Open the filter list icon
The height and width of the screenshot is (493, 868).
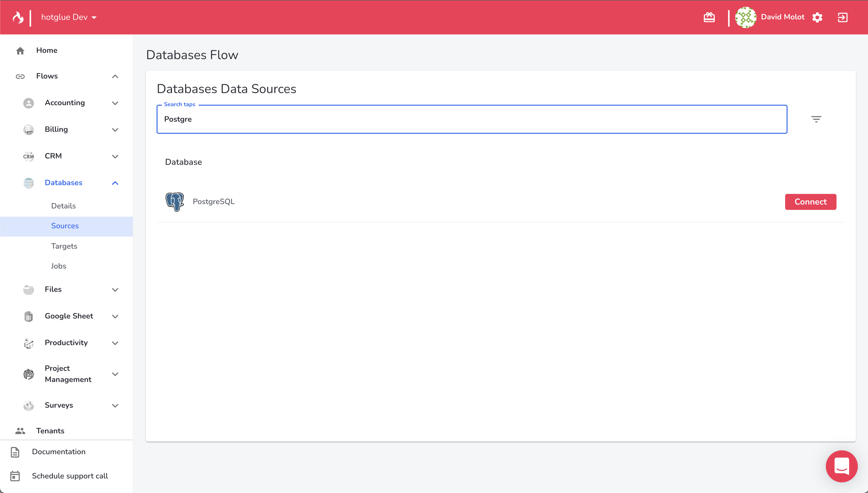click(x=816, y=119)
